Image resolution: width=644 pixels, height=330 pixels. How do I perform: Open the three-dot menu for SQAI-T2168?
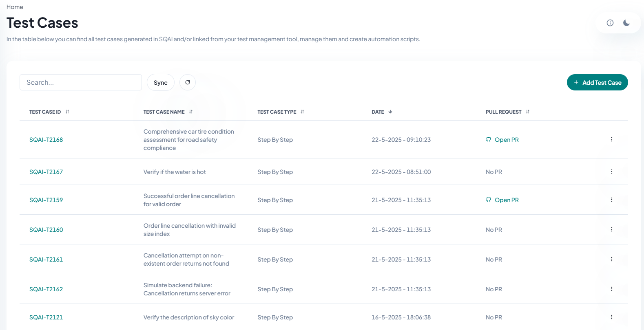pos(612,139)
